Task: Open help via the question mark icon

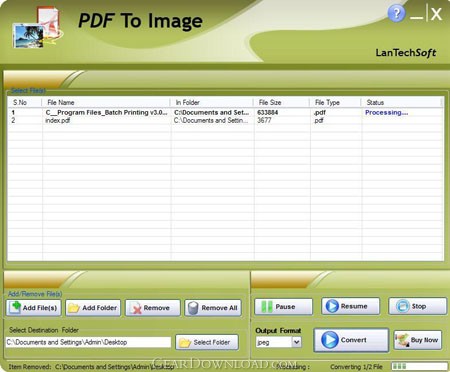Action: coord(396,13)
